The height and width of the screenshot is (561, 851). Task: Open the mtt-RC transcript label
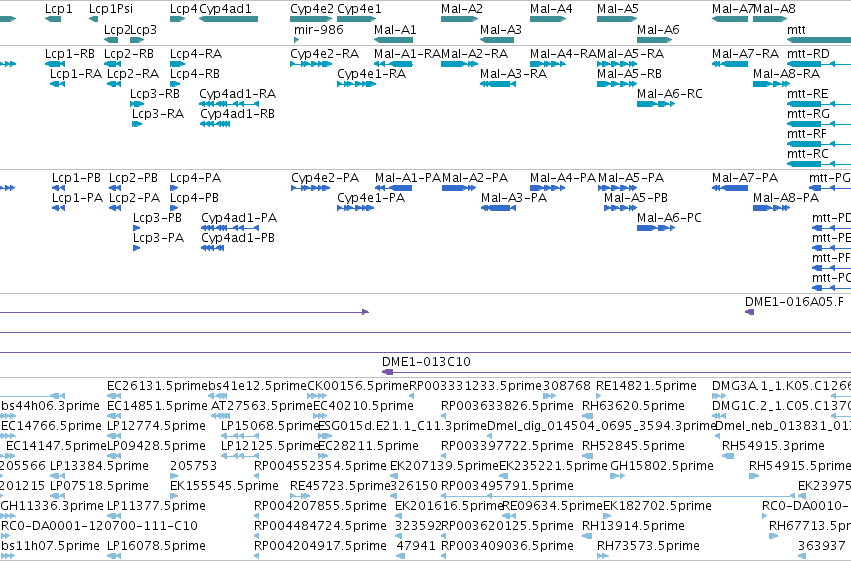click(x=808, y=154)
